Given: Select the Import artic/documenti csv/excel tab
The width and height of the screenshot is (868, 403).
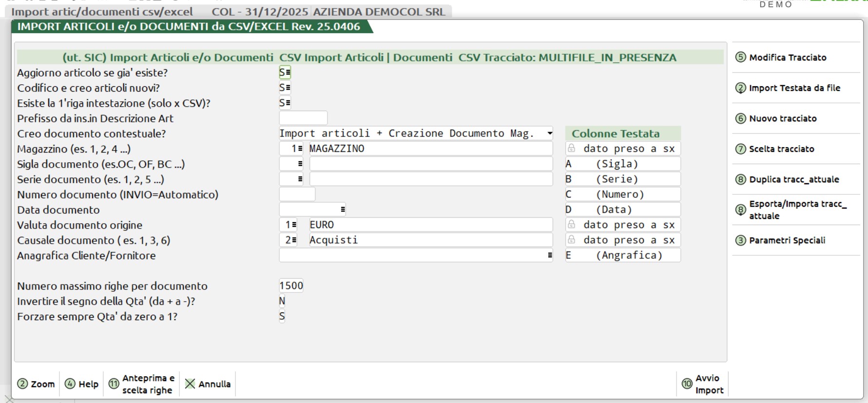Looking at the screenshot, I should tap(102, 12).
